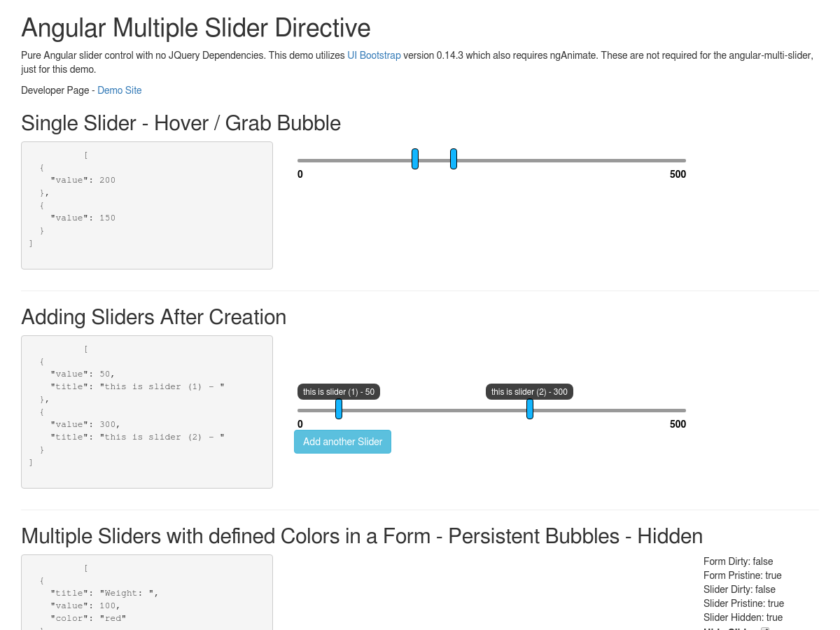Click the "Form Dirty: false" status text

click(x=738, y=561)
